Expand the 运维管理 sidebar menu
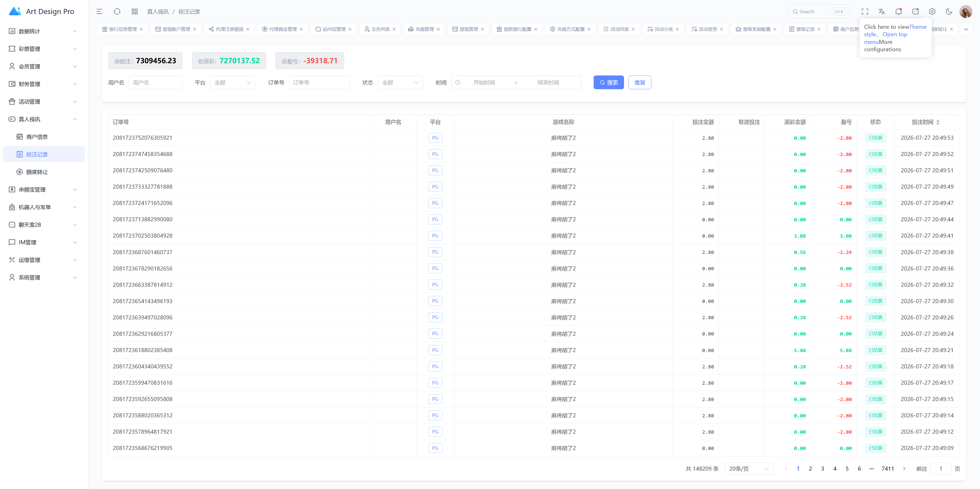Image resolution: width=980 pixels, height=489 pixels. coord(44,260)
